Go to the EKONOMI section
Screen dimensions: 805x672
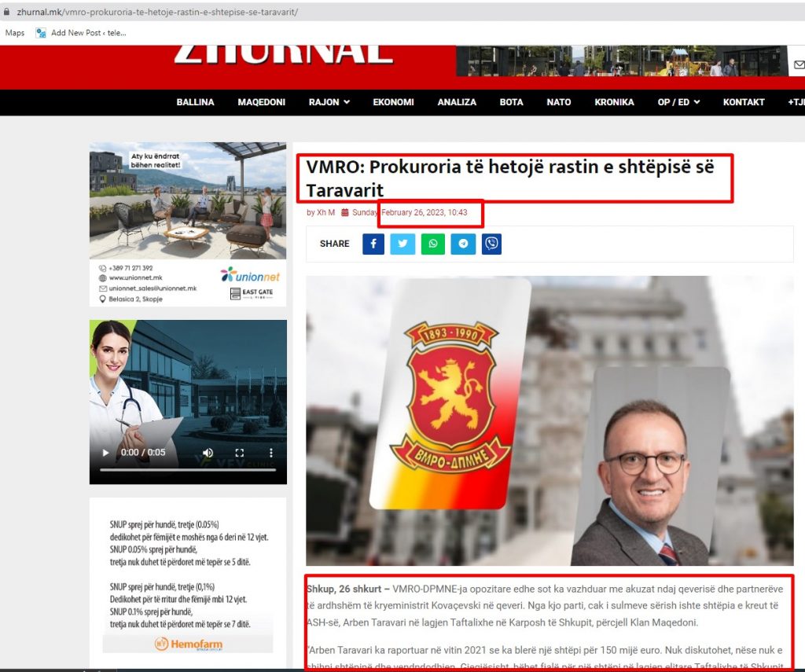coord(393,102)
